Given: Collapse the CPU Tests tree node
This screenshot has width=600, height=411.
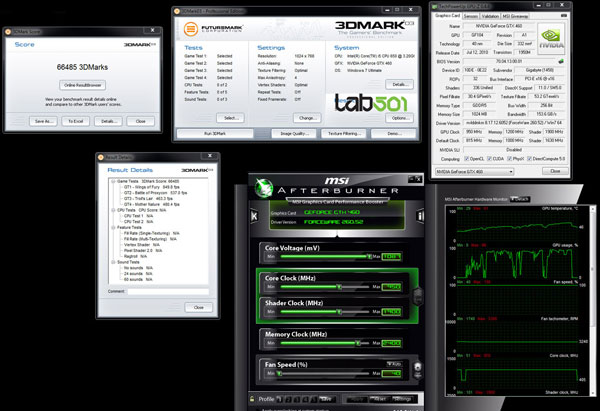Looking at the screenshot, I should [x=113, y=210].
